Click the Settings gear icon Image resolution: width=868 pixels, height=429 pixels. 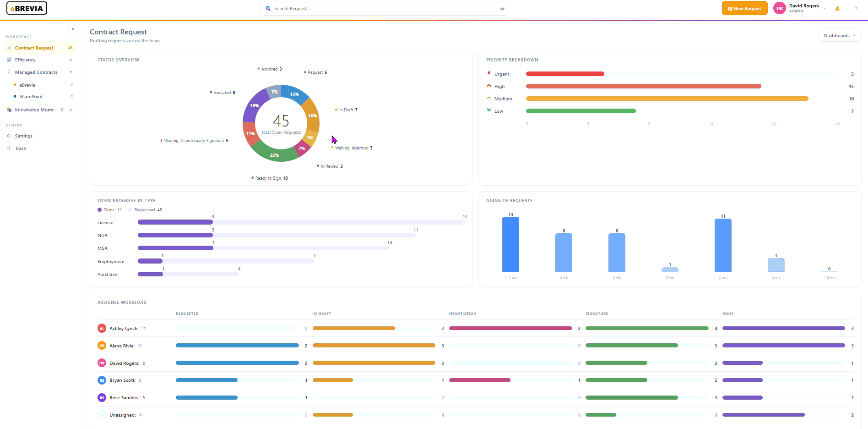(9, 136)
